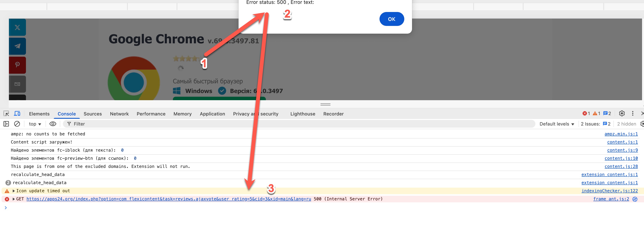Image resolution: width=644 pixels, height=241 pixels.
Task: Expand the Icon update timed out warning
Action: pos(14,191)
